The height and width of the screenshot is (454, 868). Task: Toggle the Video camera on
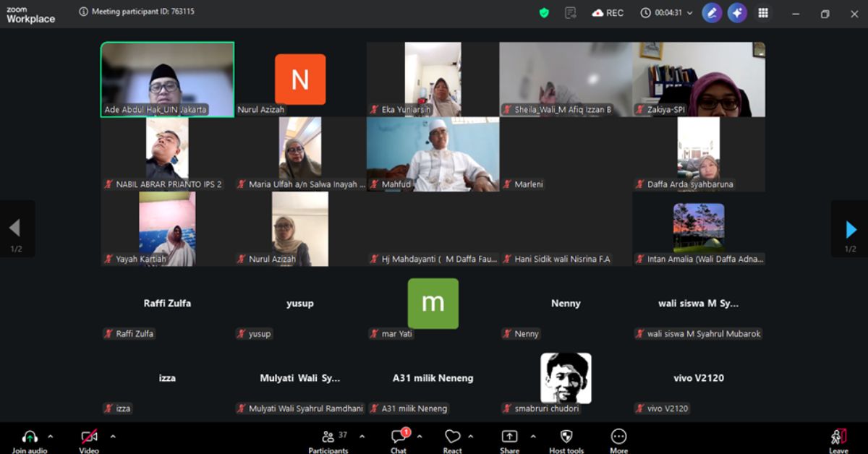(89, 438)
